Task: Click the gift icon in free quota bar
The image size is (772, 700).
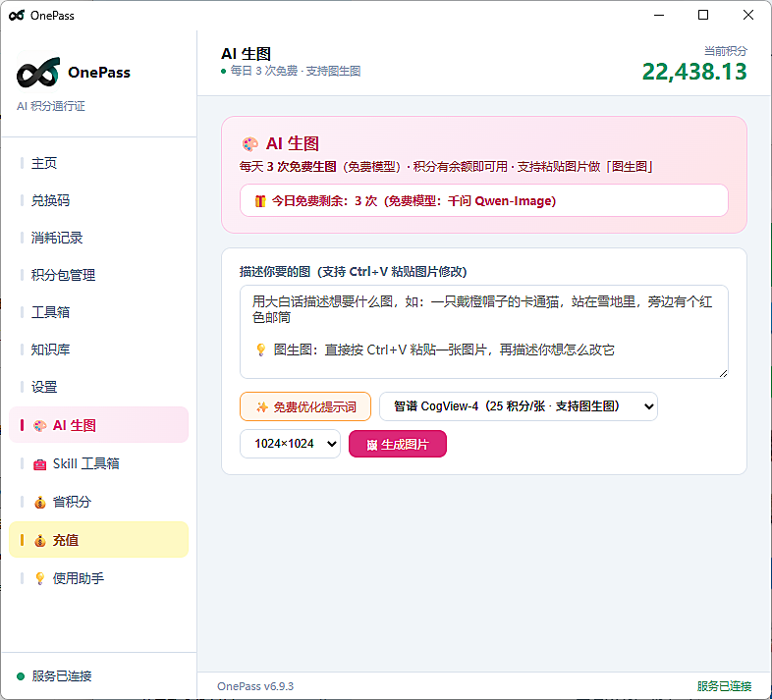Action: [260, 201]
